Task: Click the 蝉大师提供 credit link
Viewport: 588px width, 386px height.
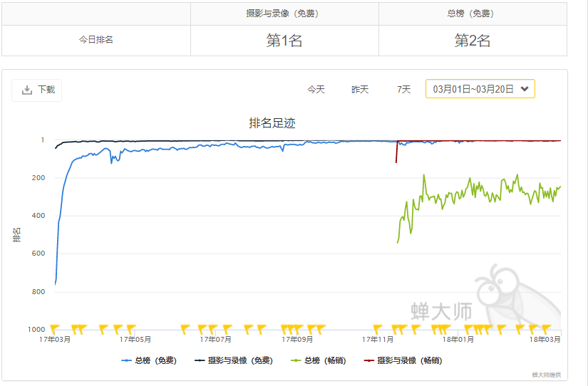Action: 545,375
